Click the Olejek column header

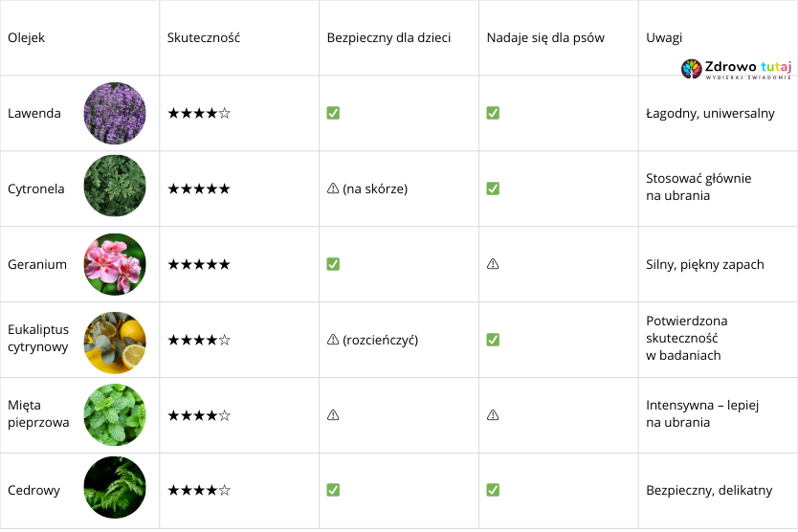click(x=27, y=38)
